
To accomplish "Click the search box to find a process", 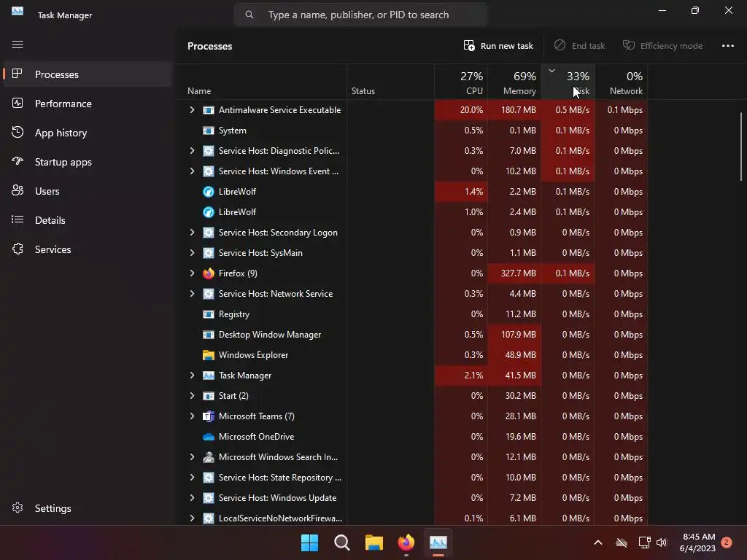I will click(360, 15).
